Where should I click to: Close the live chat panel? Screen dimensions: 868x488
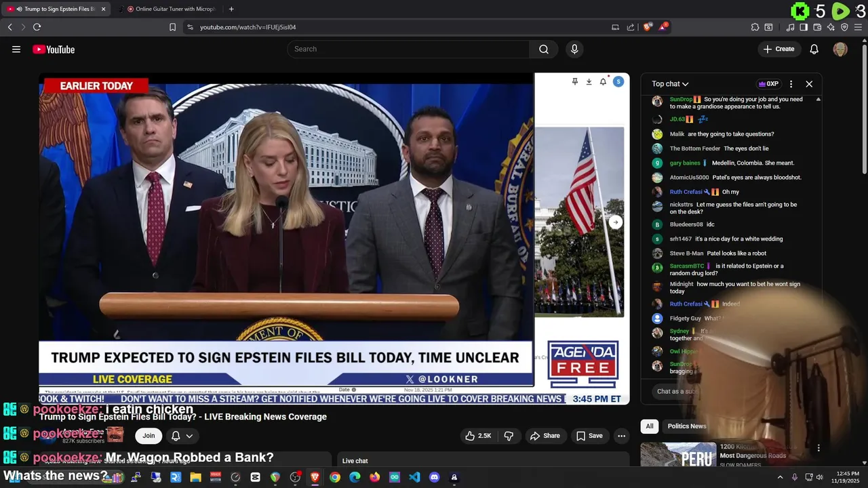809,84
